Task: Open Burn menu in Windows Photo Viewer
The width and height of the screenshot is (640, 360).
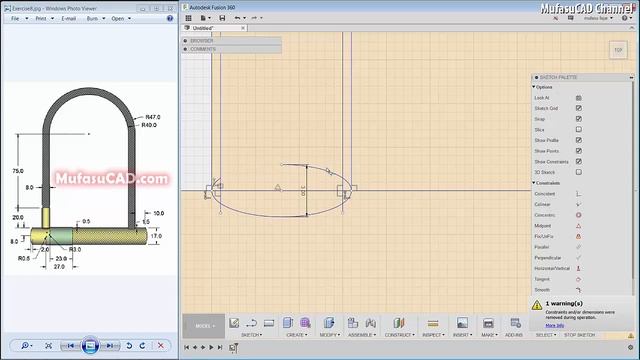Action: click(96, 18)
